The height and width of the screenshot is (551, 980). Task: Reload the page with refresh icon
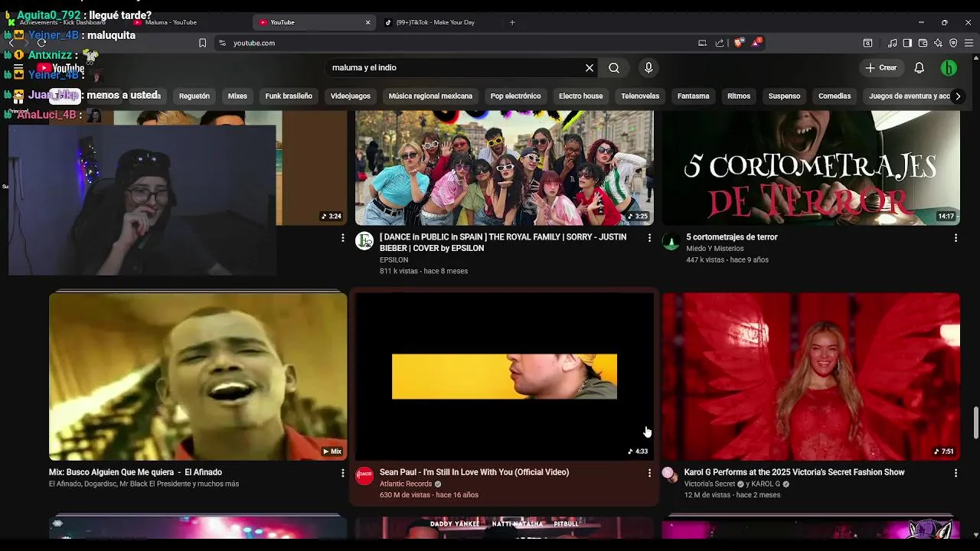click(x=41, y=43)
